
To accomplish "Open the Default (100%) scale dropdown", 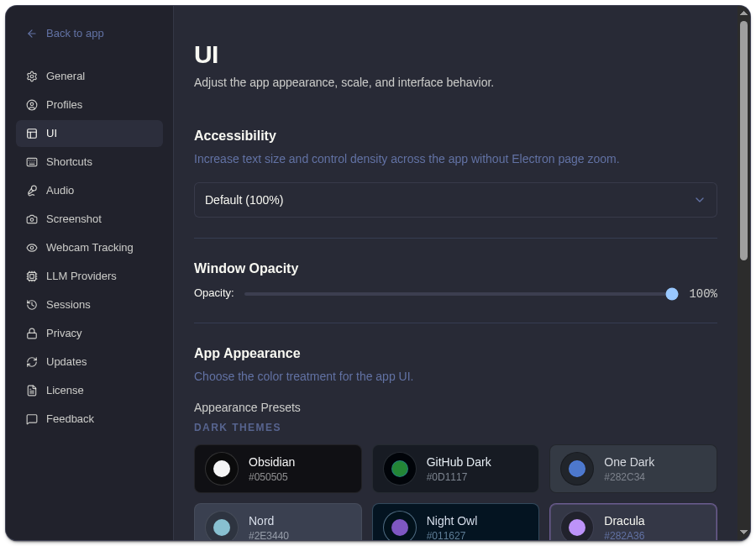I will point(455,200).
